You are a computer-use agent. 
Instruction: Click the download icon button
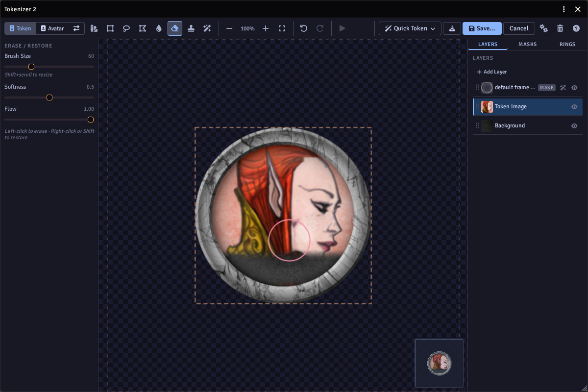452,28
